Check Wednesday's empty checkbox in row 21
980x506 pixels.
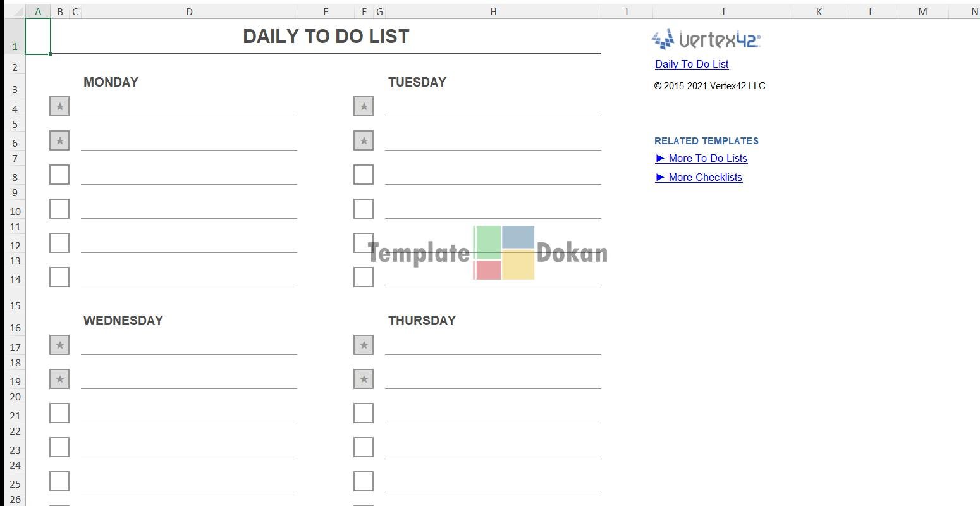pyautogui.click(x=59, y=413)
